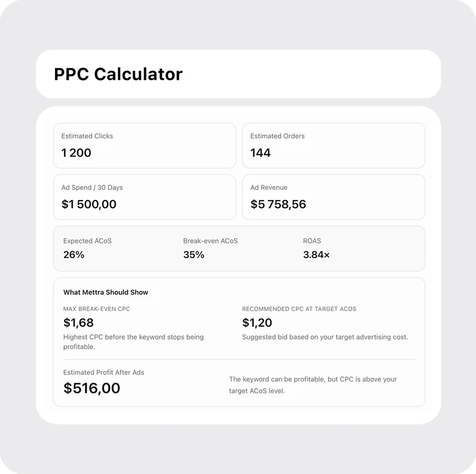Click the $5 758,56 revenue value
This screenshot has height=474, width=476.
(278, 204)
